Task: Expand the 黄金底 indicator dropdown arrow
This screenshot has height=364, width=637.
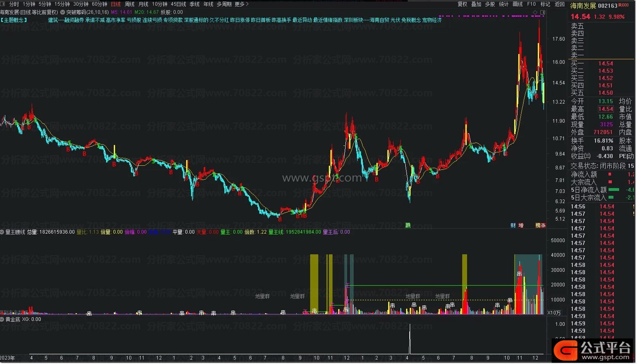Action: [2, 319]
